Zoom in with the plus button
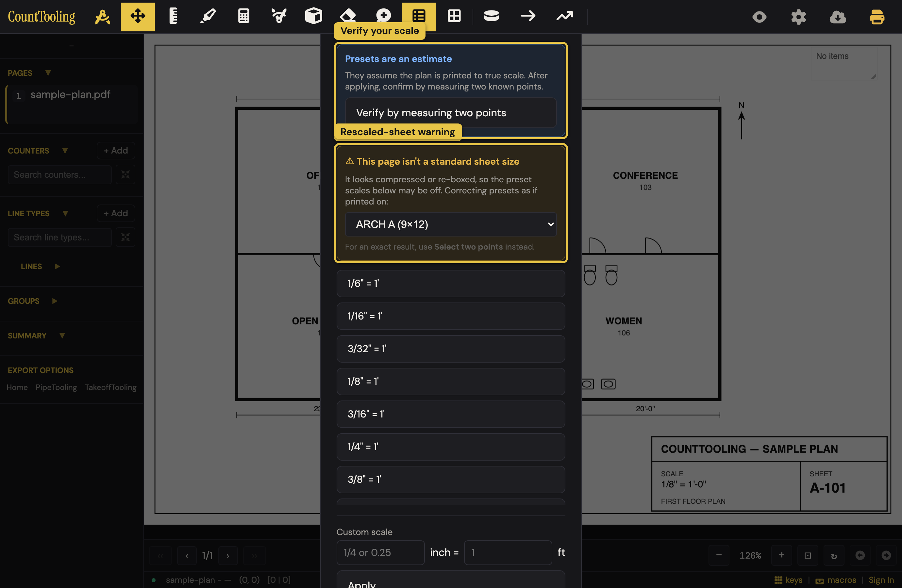This screenshot has height=588, width=902. click(x=781, y=555)
